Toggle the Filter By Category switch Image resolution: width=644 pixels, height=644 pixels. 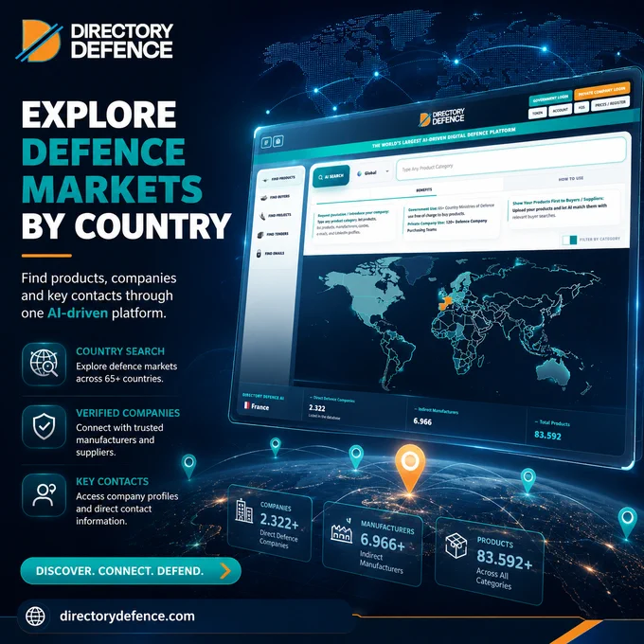tap(569, 240)
